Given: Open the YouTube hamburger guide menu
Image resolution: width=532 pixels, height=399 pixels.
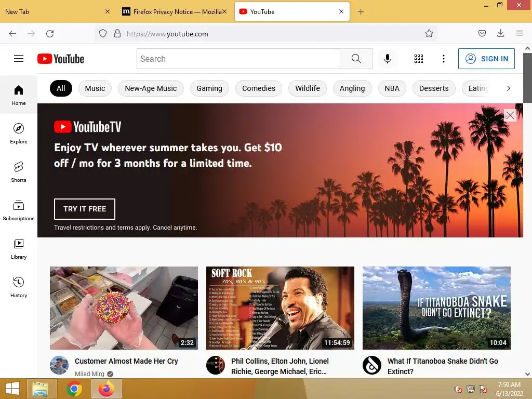Looking at the screenshot, I should coord(19,59).
